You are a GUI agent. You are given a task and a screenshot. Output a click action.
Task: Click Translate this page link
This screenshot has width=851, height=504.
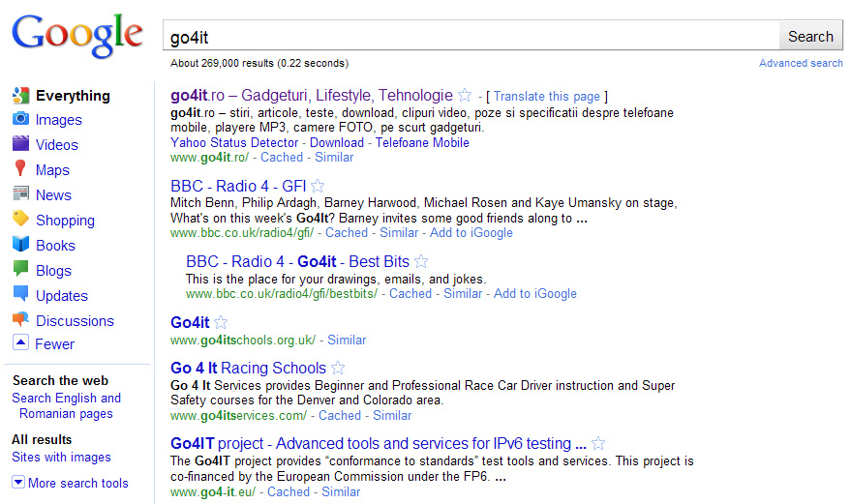click(547, 97)
